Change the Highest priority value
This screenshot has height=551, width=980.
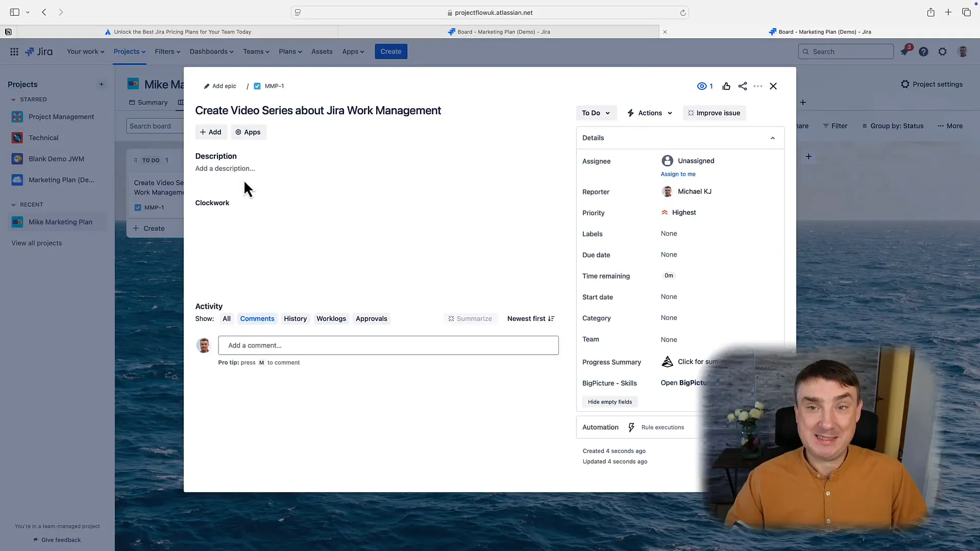(x=678, y=212)
